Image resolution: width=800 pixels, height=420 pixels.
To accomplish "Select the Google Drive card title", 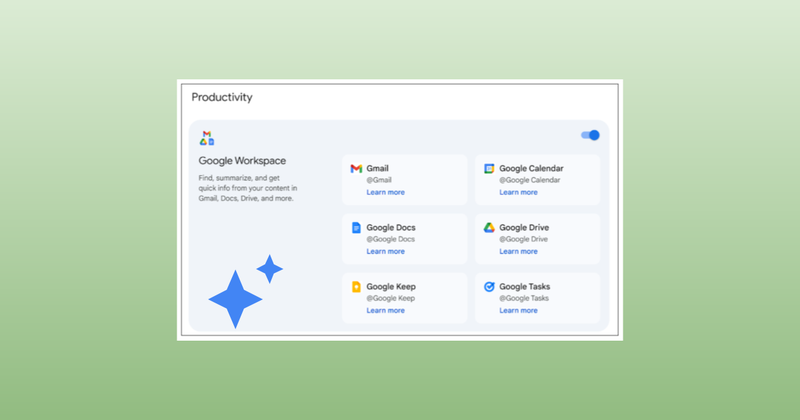I will [524, 228].
